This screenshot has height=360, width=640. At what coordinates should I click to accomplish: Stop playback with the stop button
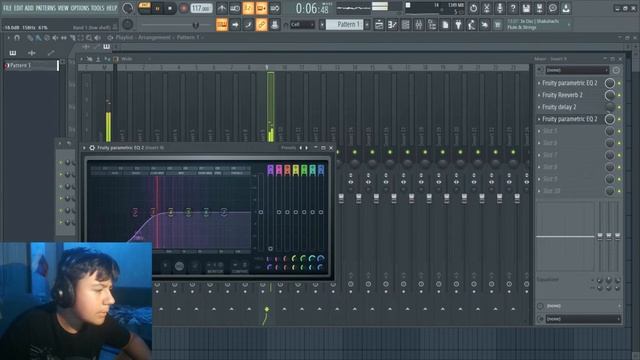pyautogui.click(x=170, y=8)
